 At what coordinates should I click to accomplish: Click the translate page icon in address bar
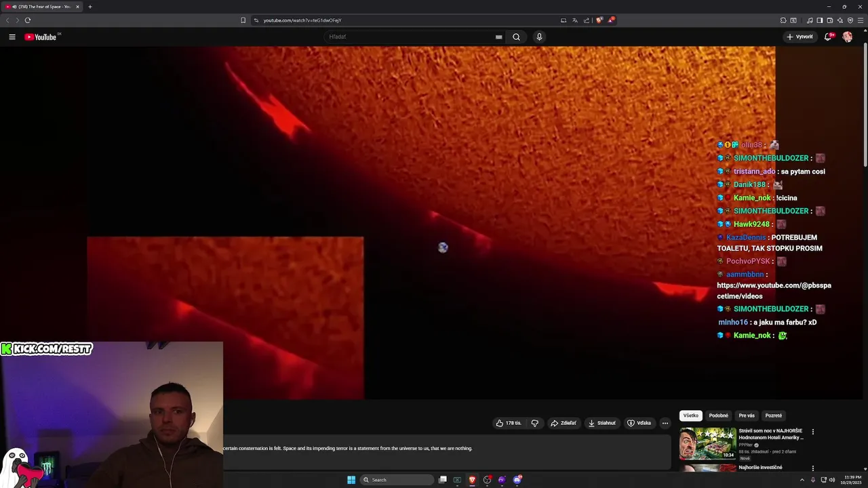[x=574, y=20]
